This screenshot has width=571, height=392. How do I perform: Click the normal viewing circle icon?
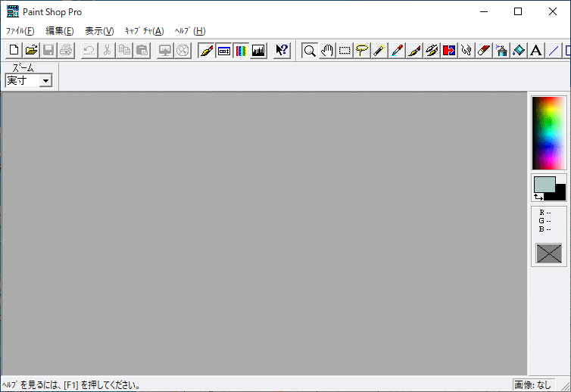pos(183,50)
